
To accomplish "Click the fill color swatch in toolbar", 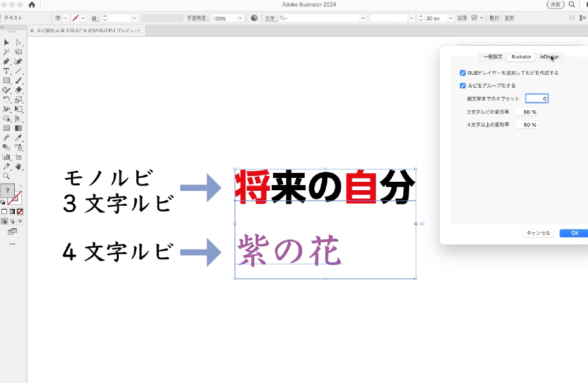I will tap(7, 191).
